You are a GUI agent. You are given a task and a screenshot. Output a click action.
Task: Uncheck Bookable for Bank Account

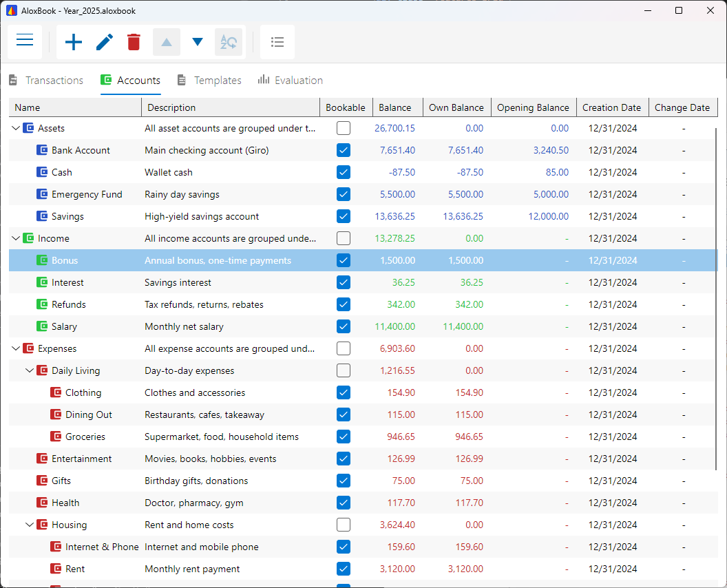point(344,150)
